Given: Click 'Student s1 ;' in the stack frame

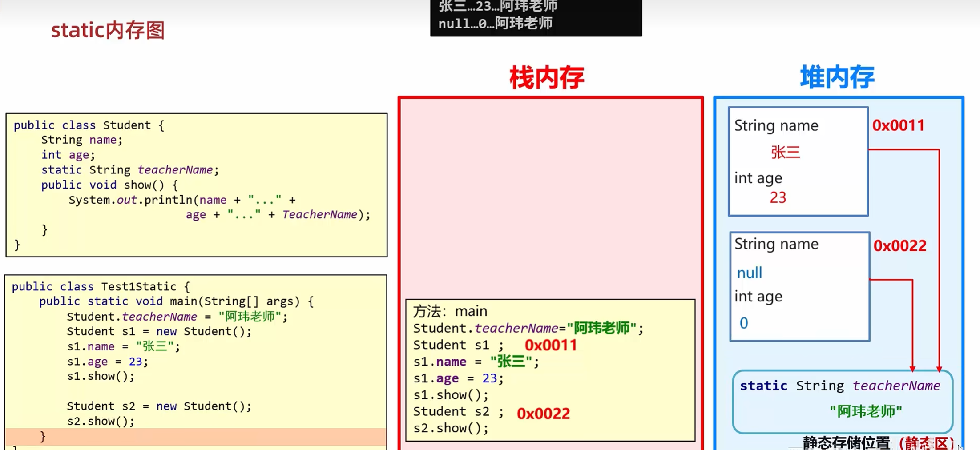Looking at the screenshot, I should coord(458,345).
